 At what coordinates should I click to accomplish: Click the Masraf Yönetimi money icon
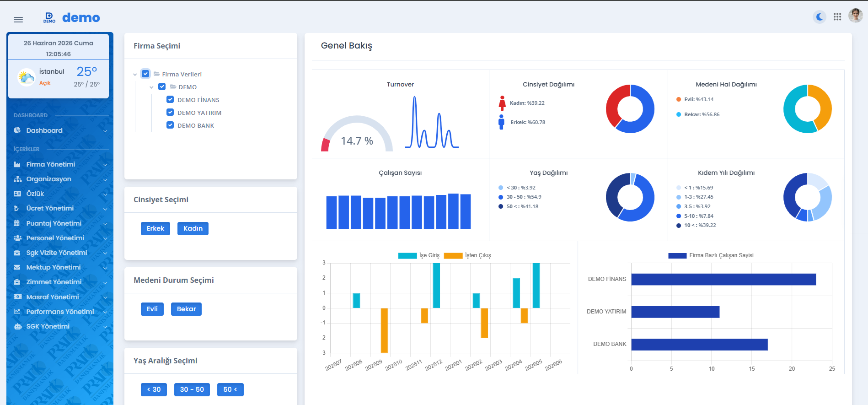click(x=17, y=297)
